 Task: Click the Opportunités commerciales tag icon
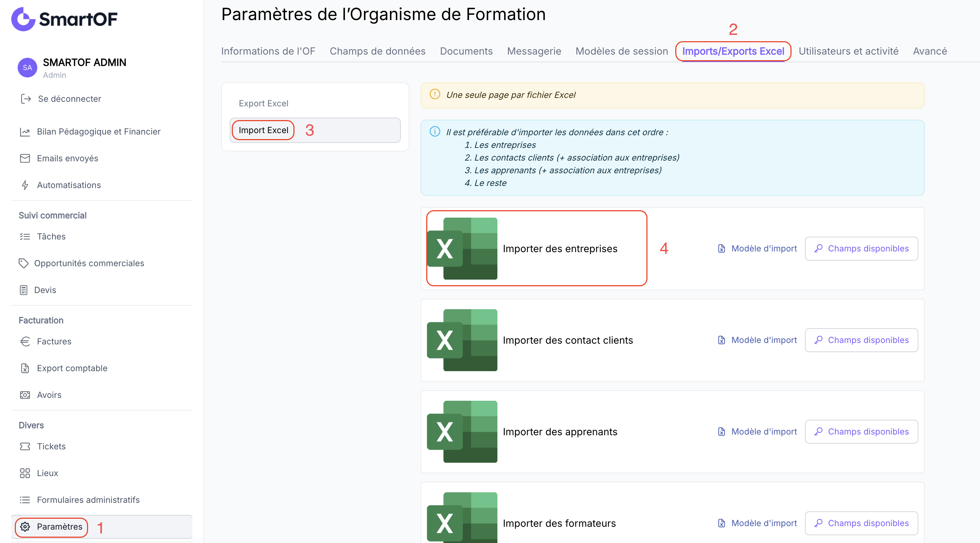(x=24, y=263)
